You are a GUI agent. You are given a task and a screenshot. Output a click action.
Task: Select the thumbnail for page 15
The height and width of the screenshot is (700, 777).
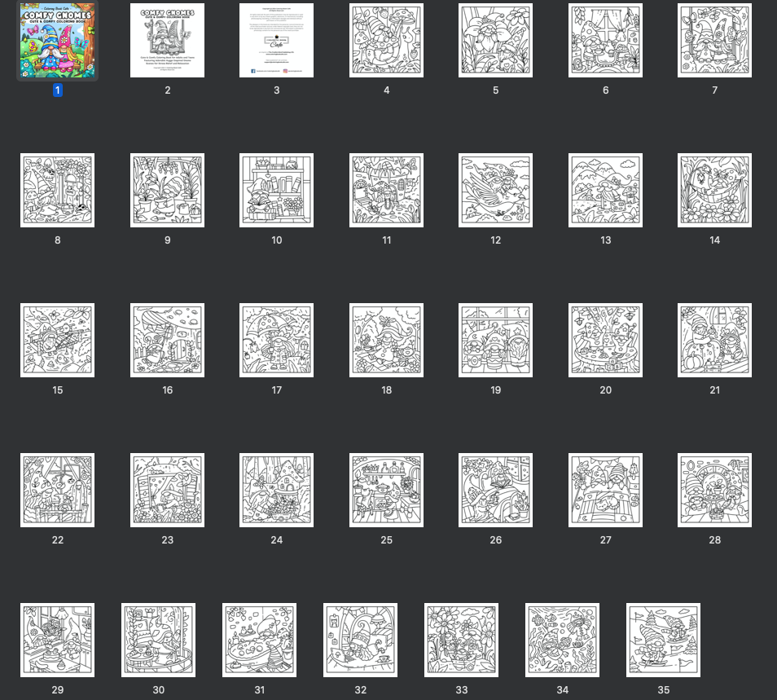click(57, 340)
